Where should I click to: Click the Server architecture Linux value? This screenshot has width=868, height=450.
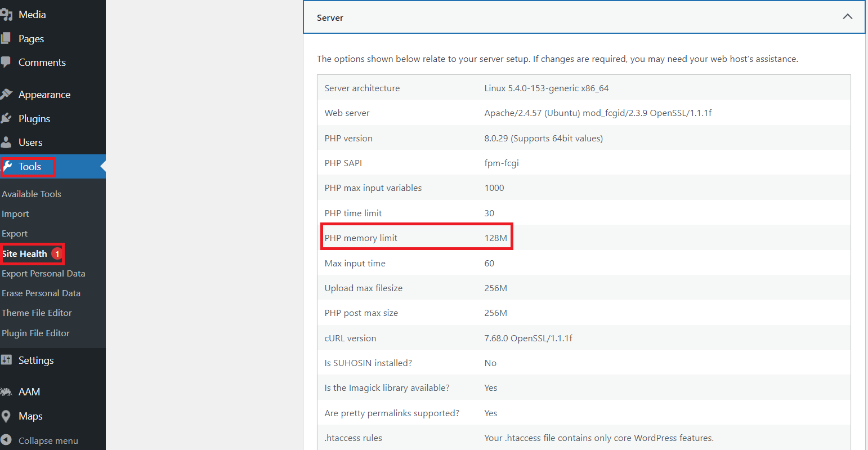click(x=547, y=88)
